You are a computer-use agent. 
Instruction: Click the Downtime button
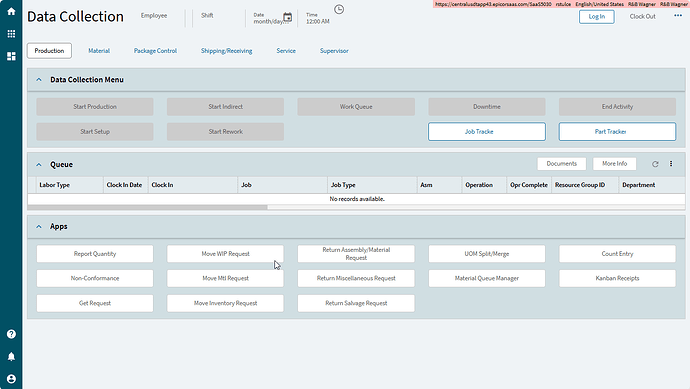(x=487, y=107)
